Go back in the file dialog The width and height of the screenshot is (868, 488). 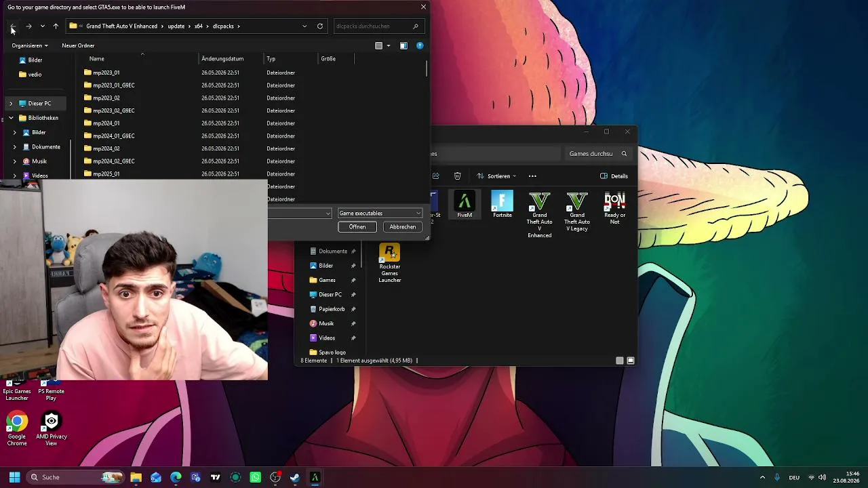click(x=13, y=26)
